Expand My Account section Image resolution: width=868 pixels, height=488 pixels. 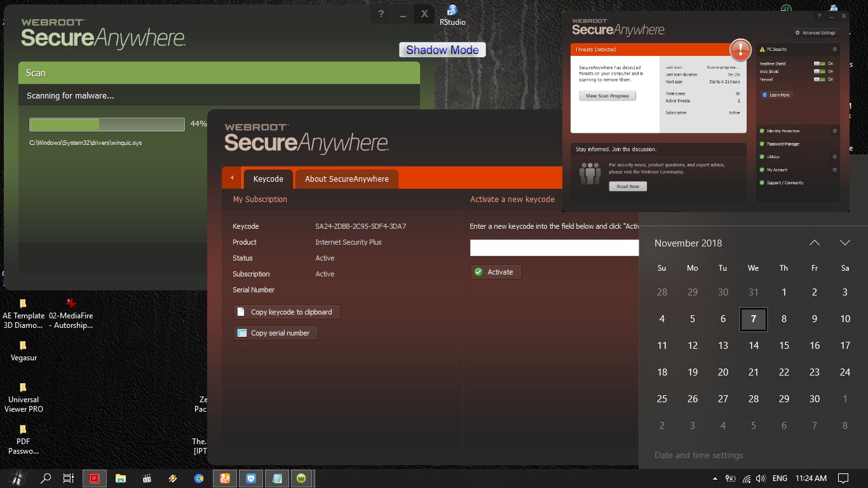799,170
